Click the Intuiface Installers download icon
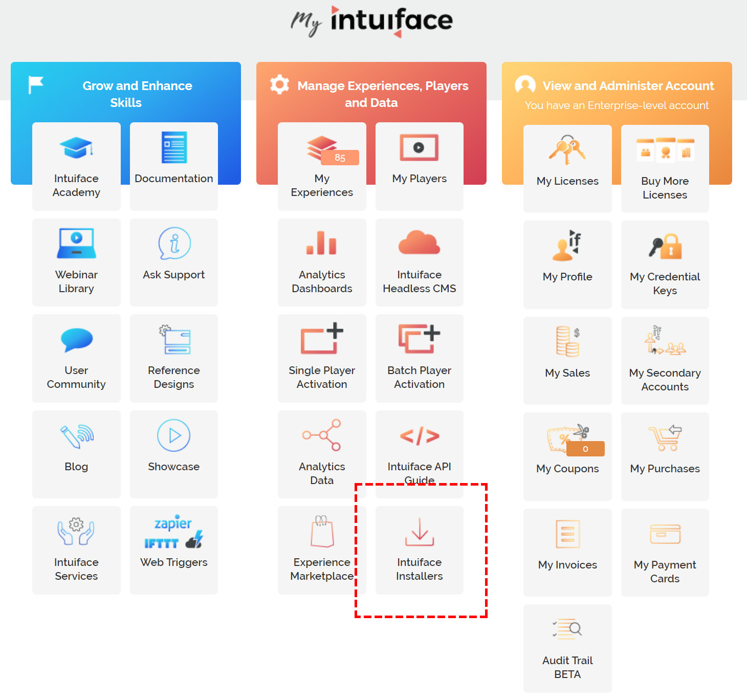The image size is (747, 700). 420,532
